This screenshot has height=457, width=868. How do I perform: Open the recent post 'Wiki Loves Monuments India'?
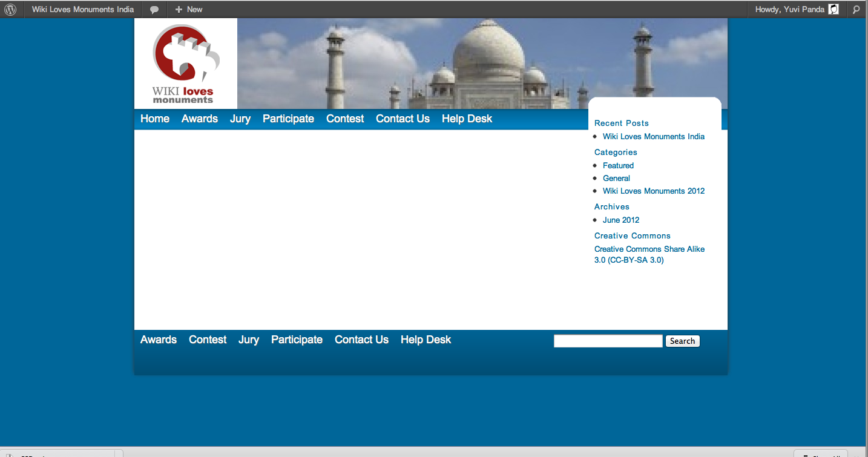pyautogui.click(x=654, y=136)
